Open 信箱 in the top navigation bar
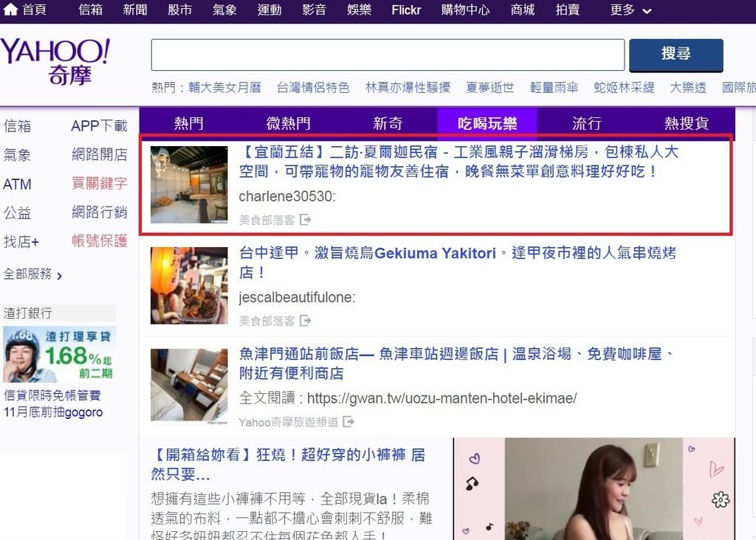This screenshot has height=540, width=756. 90,10
